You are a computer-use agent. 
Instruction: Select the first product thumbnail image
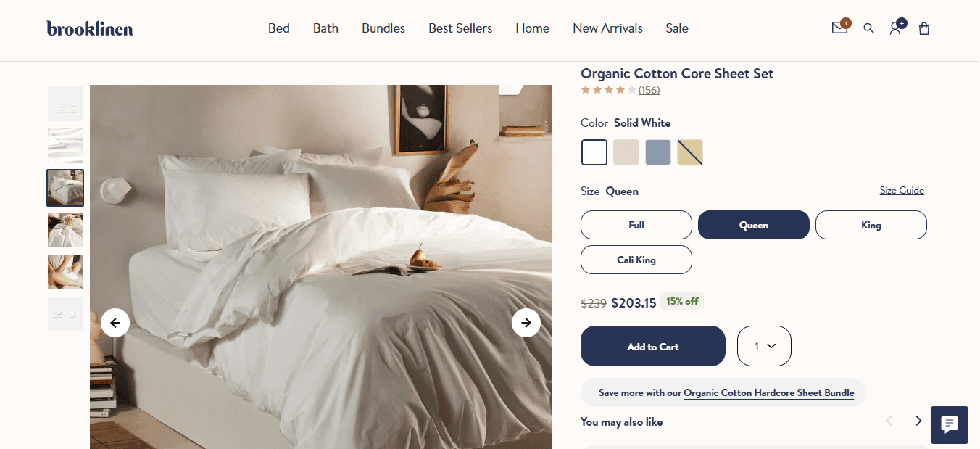(65, 104)
